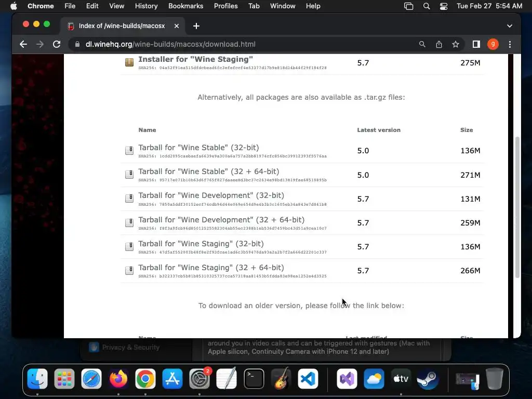Image resolution: width=532 pixels, height=399 pixels.
Task: Click the date and time in menu bar
Action: 489,6
